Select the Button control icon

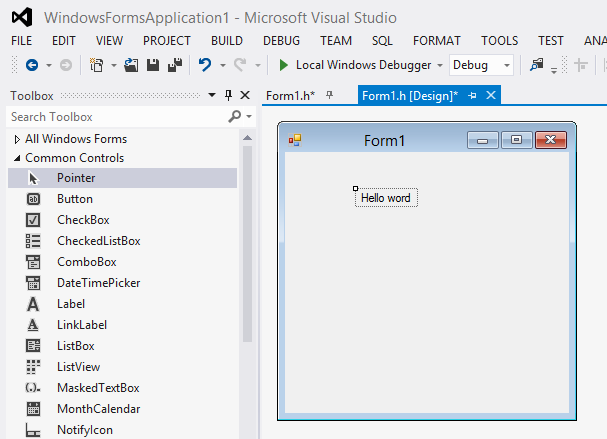tap(33, 199)
